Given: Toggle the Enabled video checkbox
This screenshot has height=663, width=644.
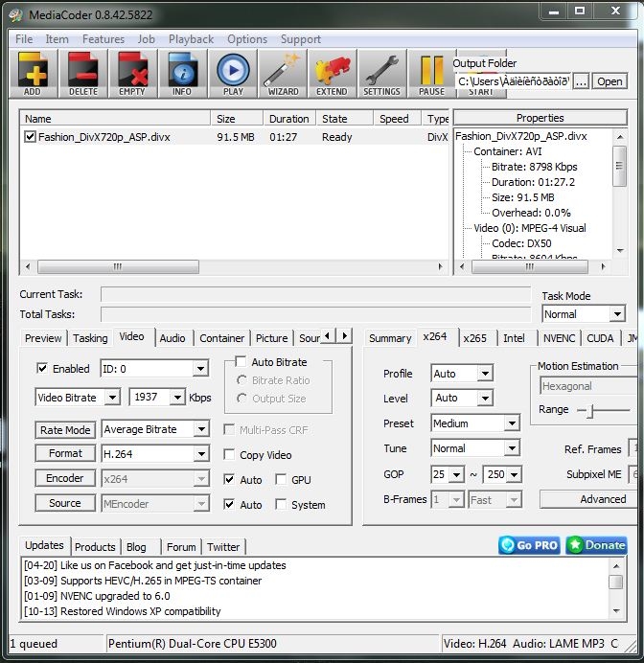Looking at the screenshot, I should point(42,368).
